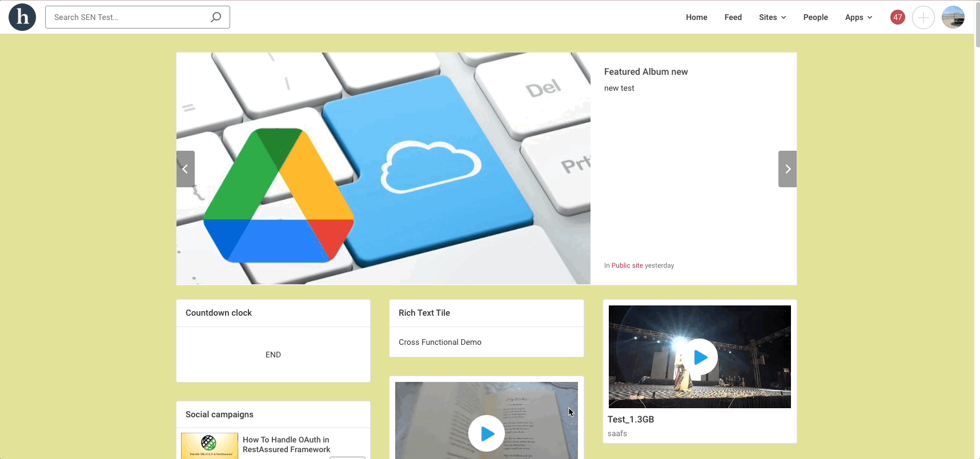Open the 47 notifications badge

pos(898,17)
